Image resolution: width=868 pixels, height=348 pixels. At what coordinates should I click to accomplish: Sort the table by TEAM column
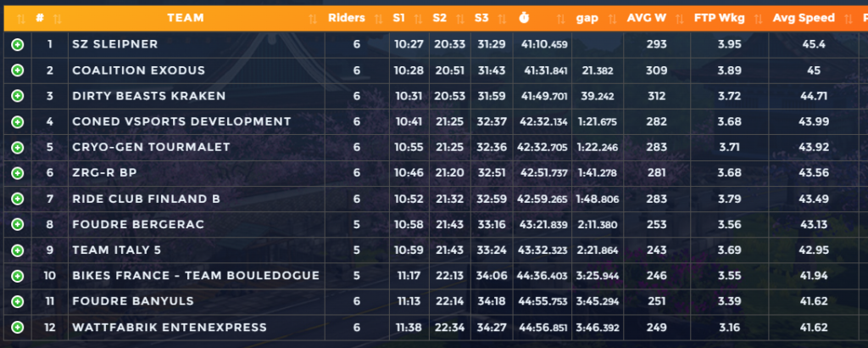(x=185, y=18)
